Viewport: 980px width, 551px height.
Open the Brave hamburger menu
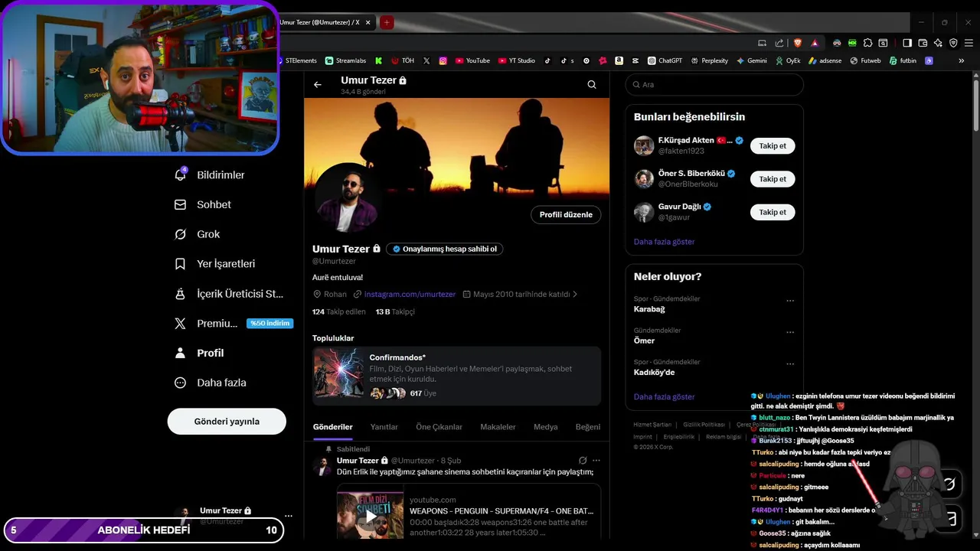tap(969, 43)
